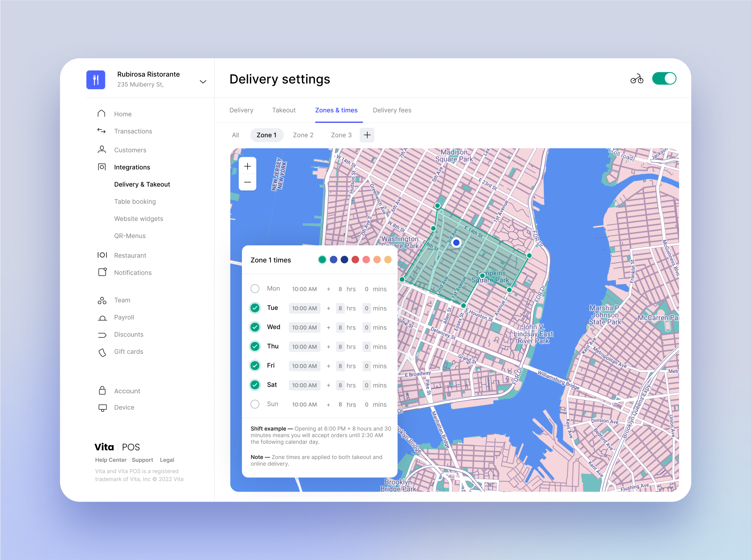Select the red zone color swatch

[355, 259]
